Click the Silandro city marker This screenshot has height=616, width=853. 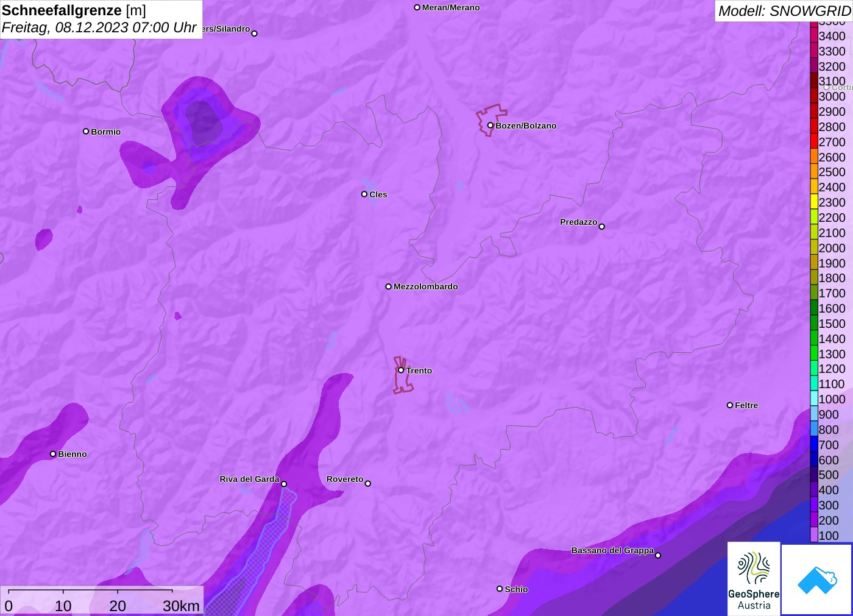tap(254, 34)
